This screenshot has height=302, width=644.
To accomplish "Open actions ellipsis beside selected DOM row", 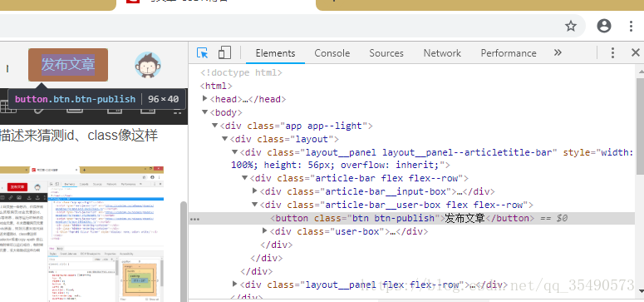I will click(194, 219).
